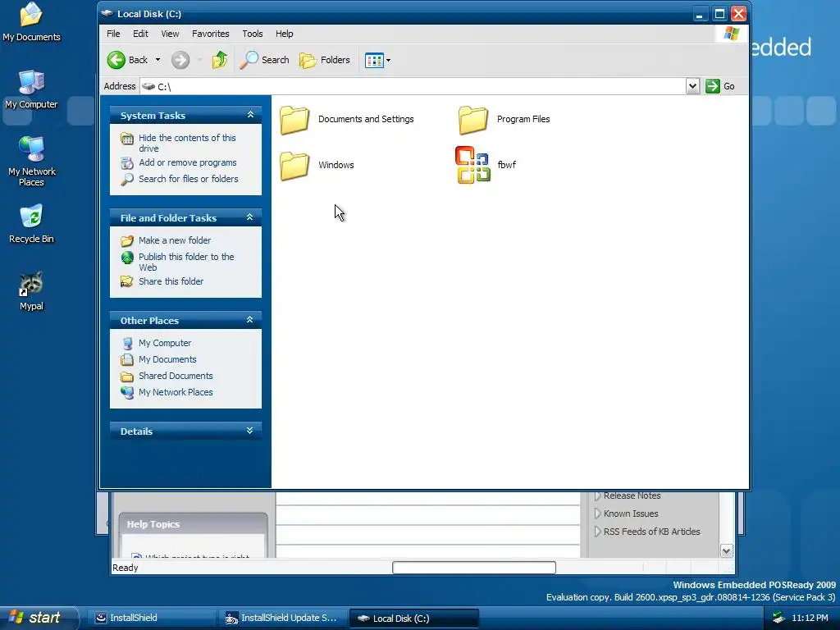Open the Back history dropdown arrow

pos(157,60)
